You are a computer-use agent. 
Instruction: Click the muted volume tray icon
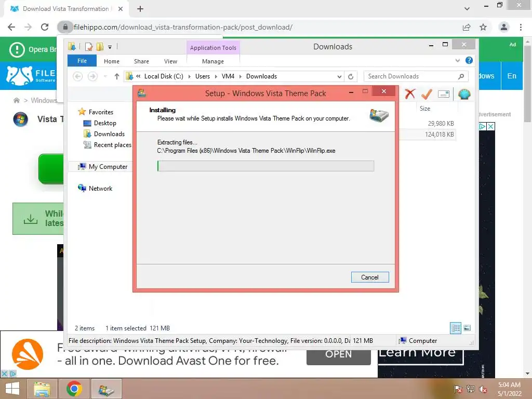[x=483, y=389]
